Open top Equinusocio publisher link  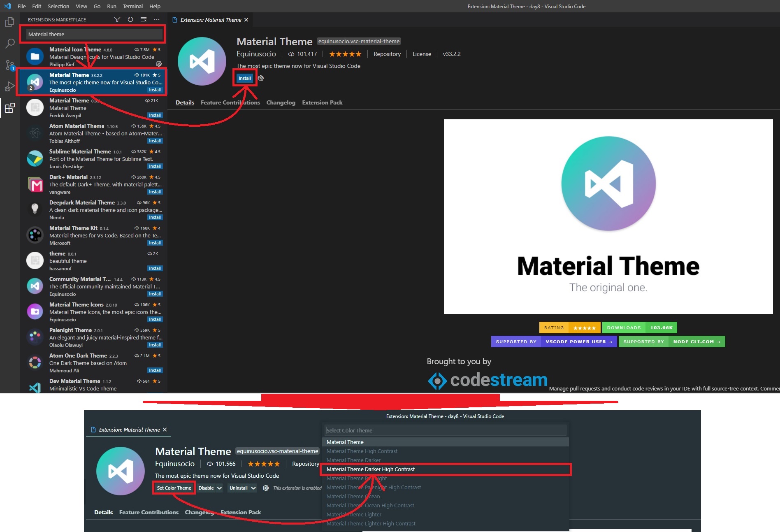click(x=256, y=54)
